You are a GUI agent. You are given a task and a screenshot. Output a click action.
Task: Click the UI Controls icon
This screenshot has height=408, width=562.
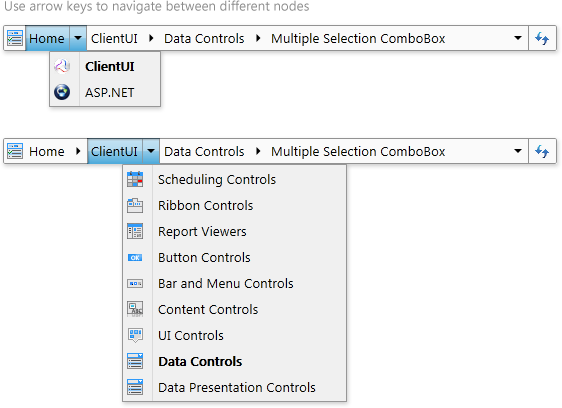point(135,335)
